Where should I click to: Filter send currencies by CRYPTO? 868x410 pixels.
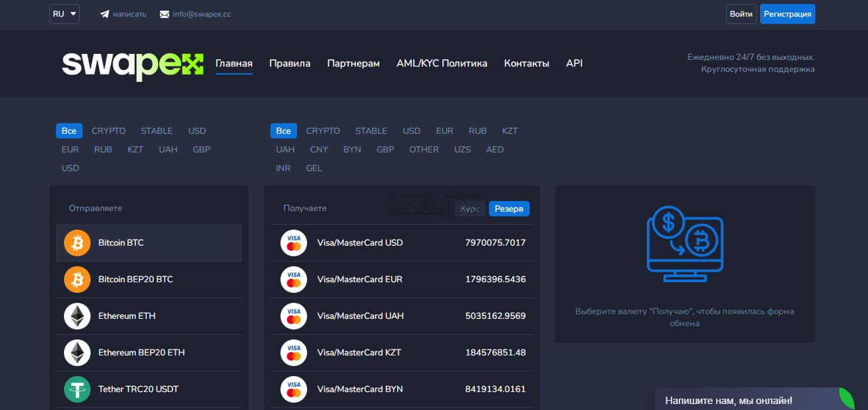click(109, 131)
